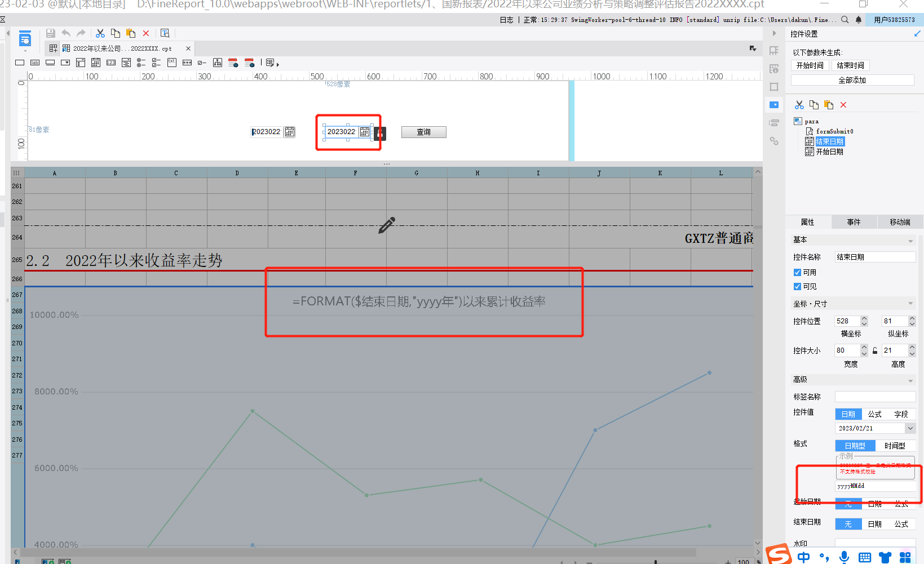Select 时间型 format option
This screenshot has width=924, height=564.
click(x=895, y=446)
